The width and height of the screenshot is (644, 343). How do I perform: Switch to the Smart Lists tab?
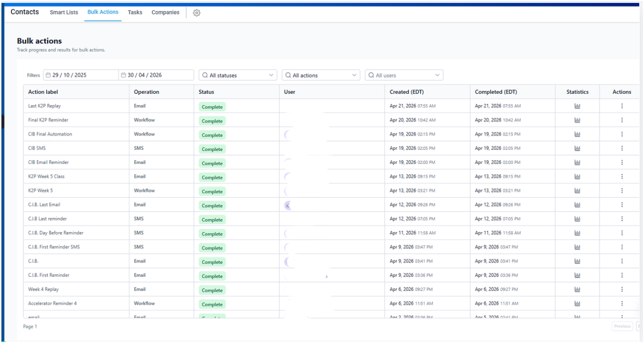pyautogui.click(x=64, y=13)
